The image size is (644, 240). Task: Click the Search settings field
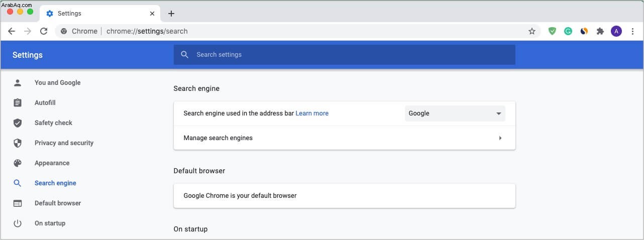click(344, 55)
